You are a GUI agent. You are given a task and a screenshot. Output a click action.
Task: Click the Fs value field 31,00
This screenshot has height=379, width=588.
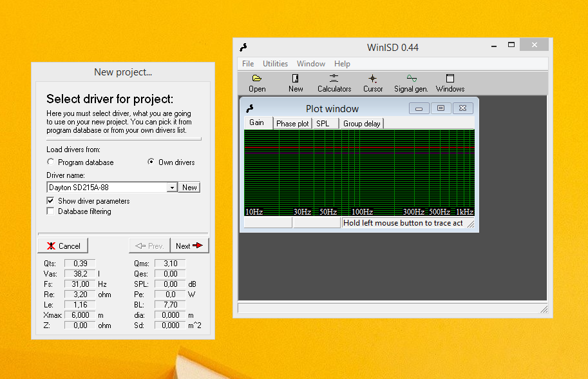coord(80,284)
